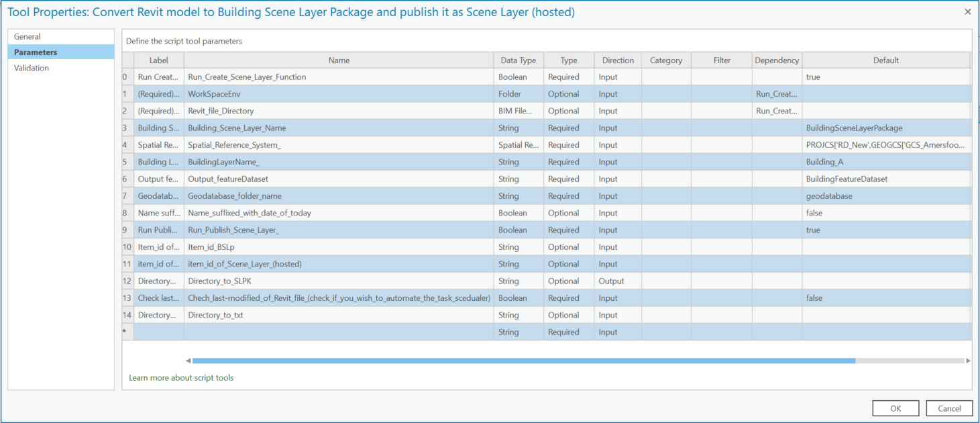Open Direction cell Output for Directory_to_SLPK
This screenshot has height=423, width=980.
[x=618, y=281]
